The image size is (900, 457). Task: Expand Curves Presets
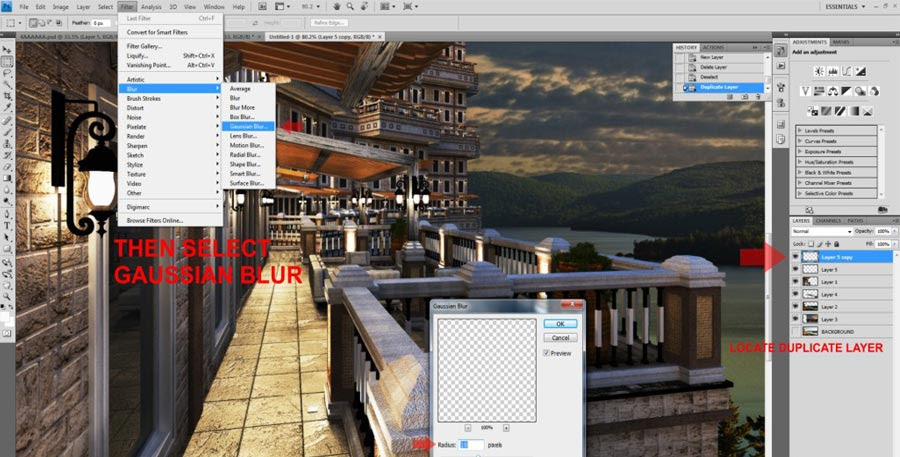(x=800, y=141)
